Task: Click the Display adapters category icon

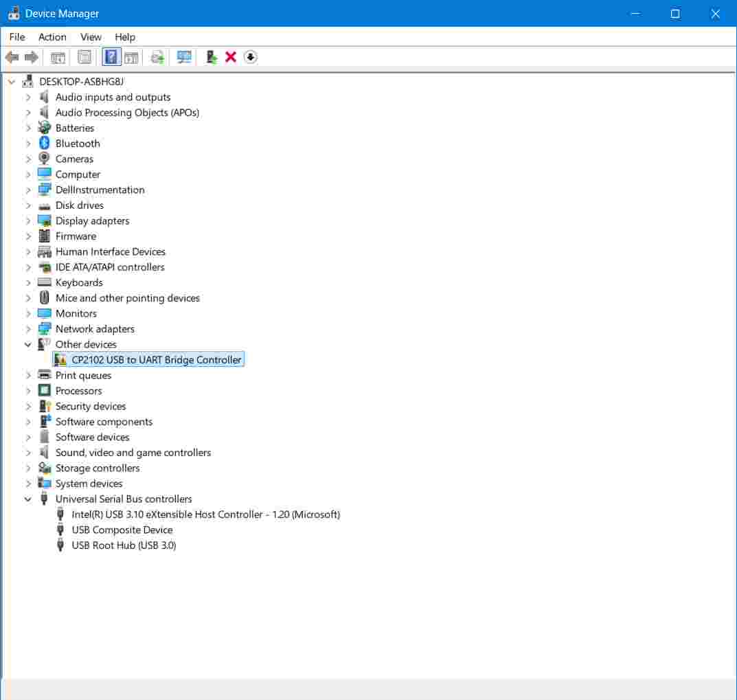Action: [x=44, y=221]
